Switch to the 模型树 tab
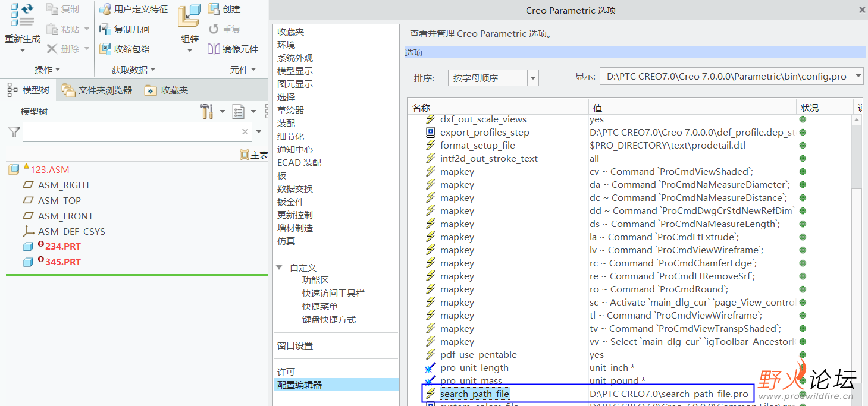 pyautogui.click(x=29, y=90)
